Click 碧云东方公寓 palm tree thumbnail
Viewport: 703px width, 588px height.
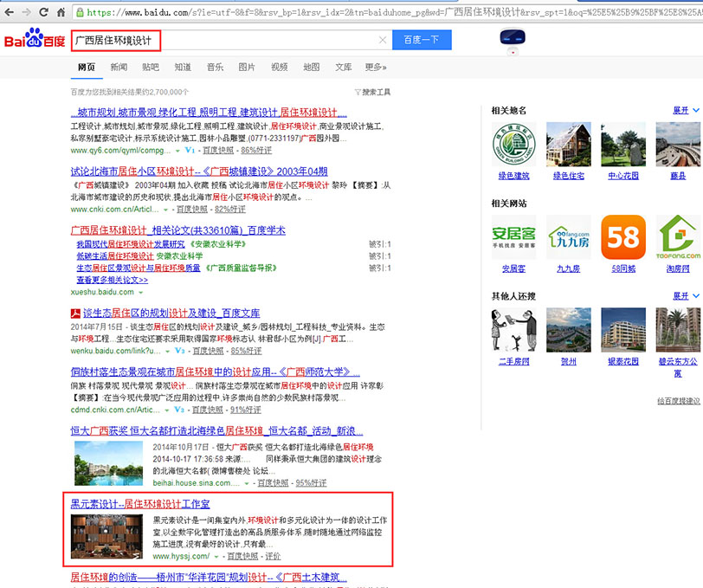click(678, 330)
